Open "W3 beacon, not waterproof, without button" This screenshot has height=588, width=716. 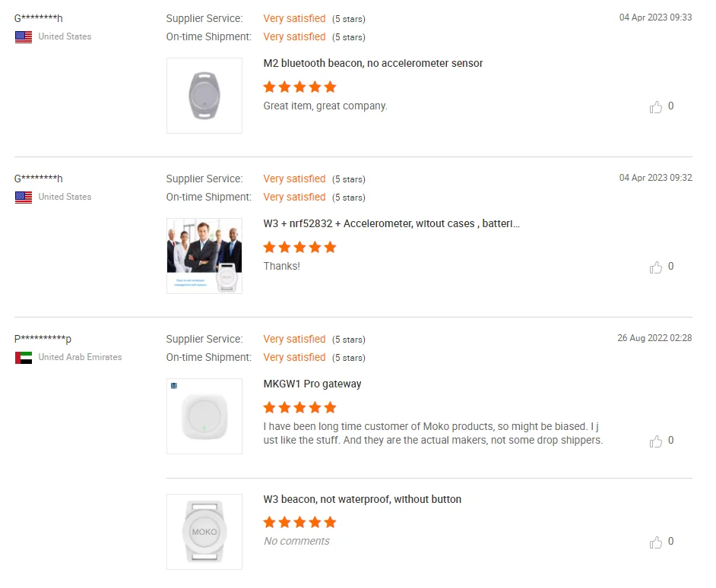[x=363, y=499]
